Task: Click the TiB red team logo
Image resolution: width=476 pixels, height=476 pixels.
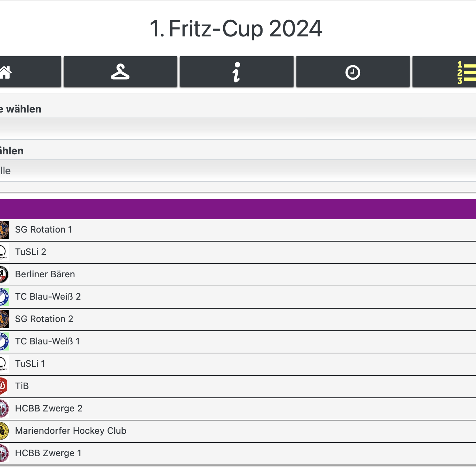Action: click(x=3, y=387)
